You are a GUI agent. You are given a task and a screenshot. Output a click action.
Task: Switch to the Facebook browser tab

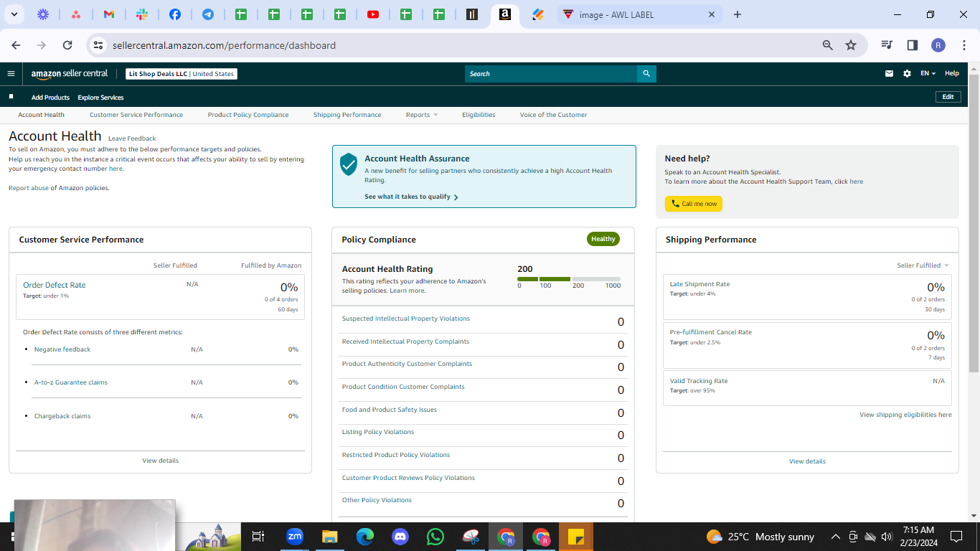(174, 14)
